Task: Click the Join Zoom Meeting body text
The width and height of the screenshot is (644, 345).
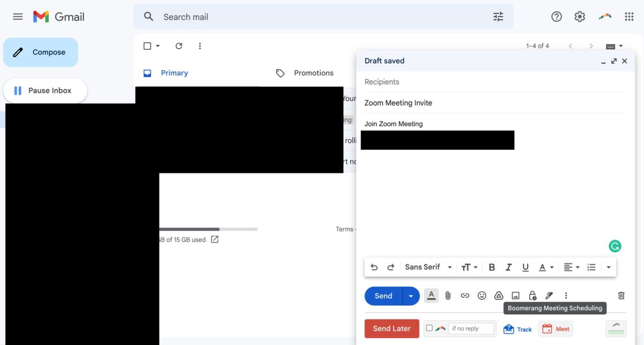Action: click(393, 124)
